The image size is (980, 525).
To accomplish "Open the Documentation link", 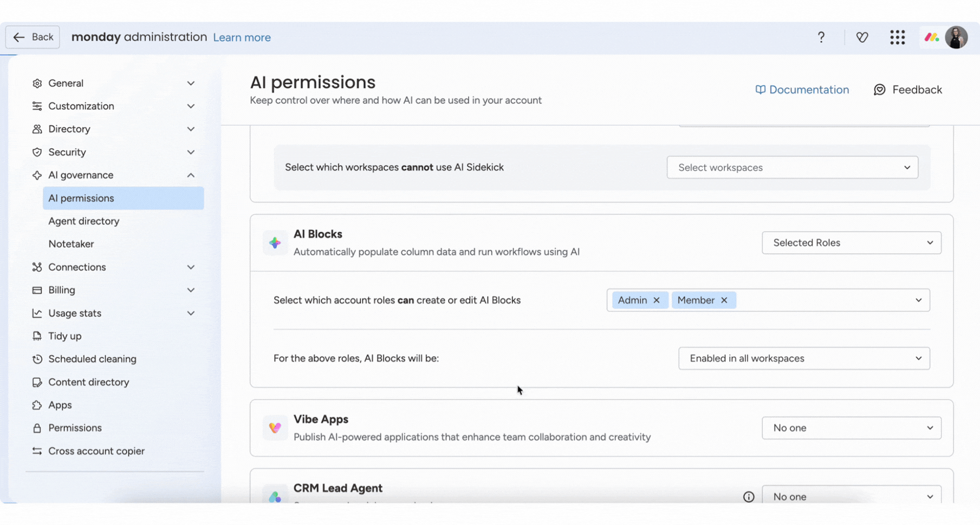I will point(802,89).
